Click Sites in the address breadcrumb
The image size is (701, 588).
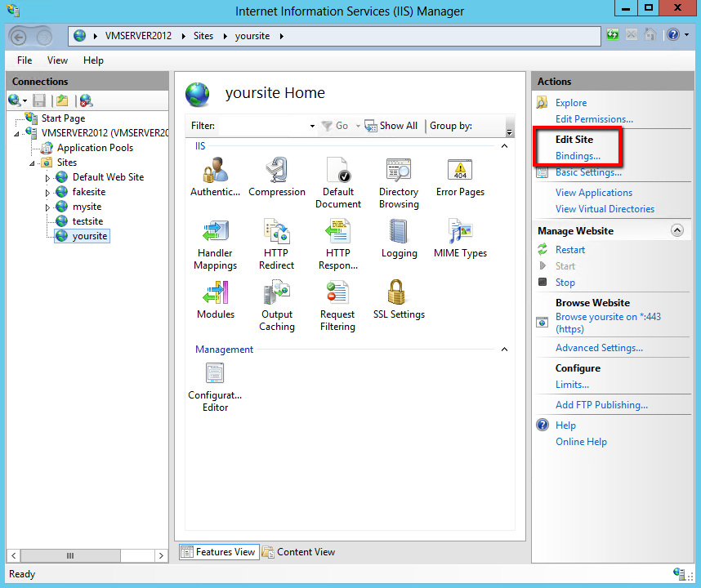point(203,35)
